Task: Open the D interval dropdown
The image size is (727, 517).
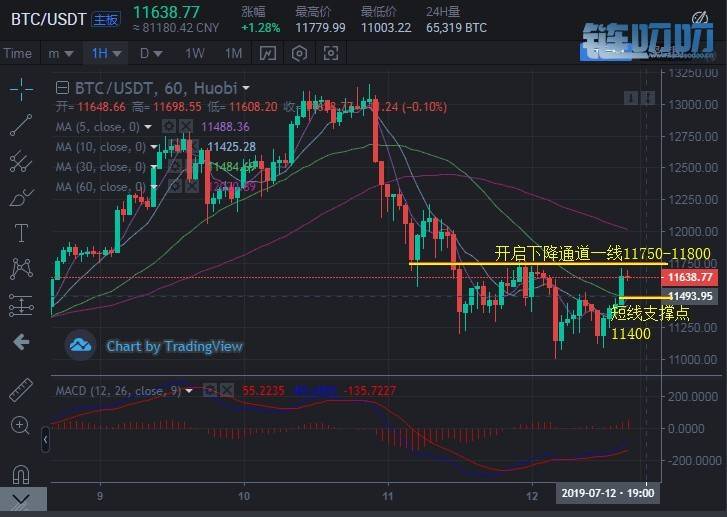Action: point(151,54)
